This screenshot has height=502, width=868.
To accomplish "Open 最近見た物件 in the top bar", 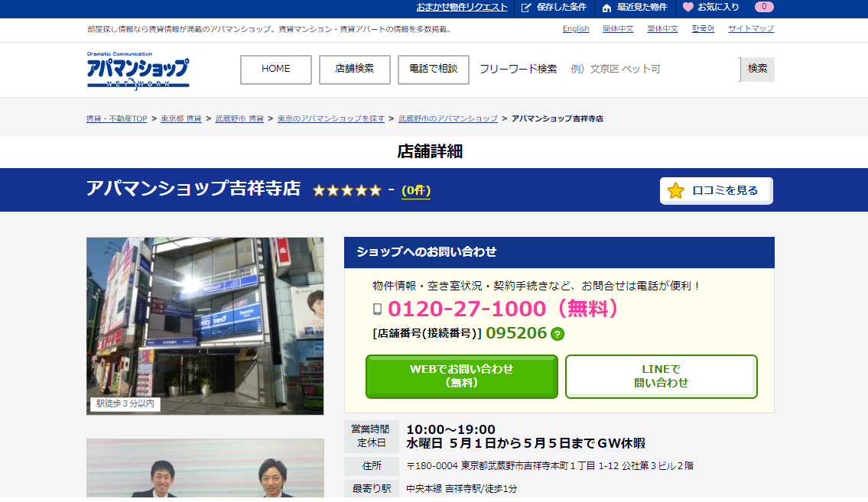I will click(x=642, y=7).
